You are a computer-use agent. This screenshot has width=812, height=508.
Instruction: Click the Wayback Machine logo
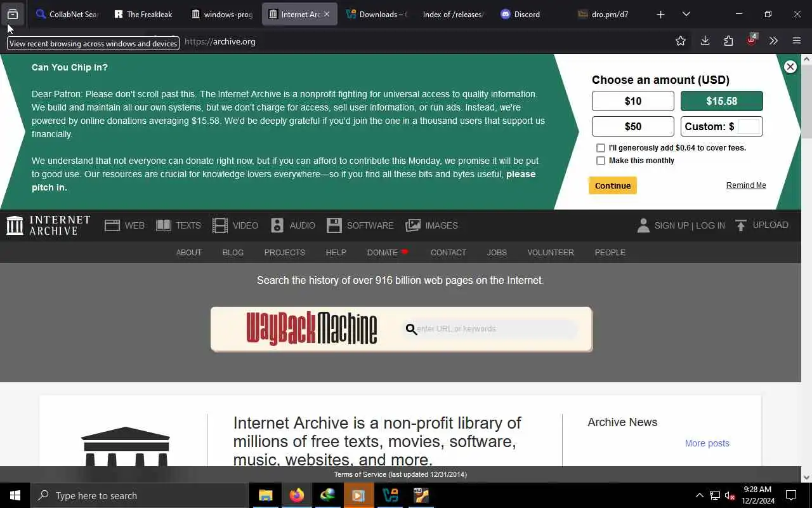click(x=311, y=328)
